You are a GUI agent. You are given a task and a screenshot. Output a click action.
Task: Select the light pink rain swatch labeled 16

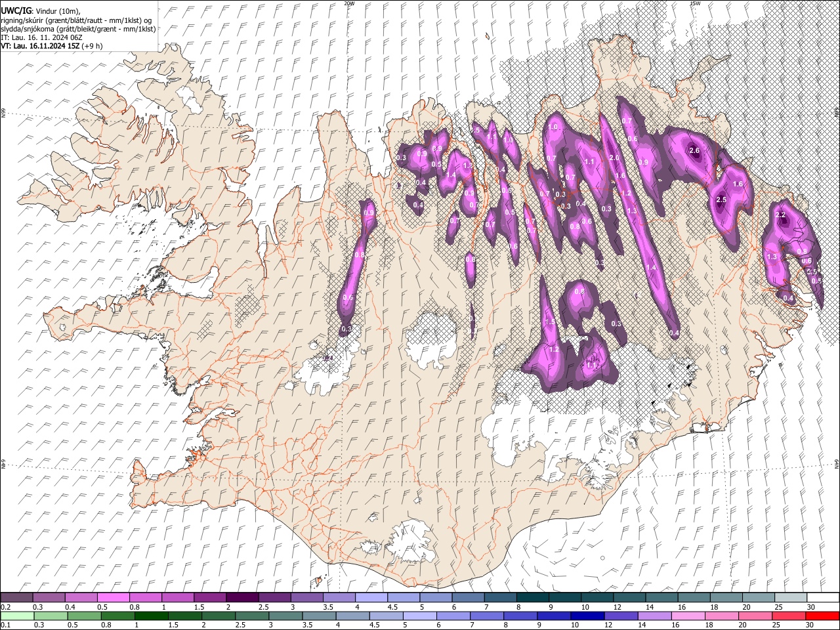point(688,616)
